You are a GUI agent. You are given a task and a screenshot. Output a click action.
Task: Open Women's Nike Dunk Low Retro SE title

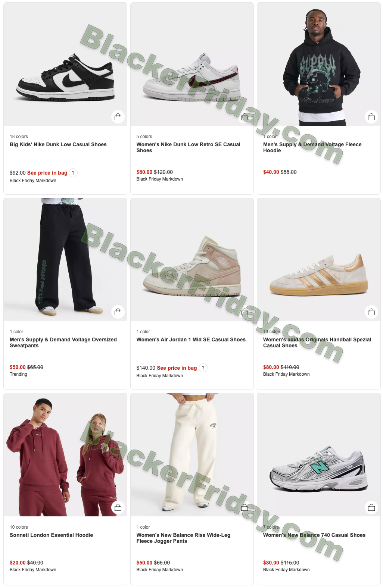[x=189, y=147]
